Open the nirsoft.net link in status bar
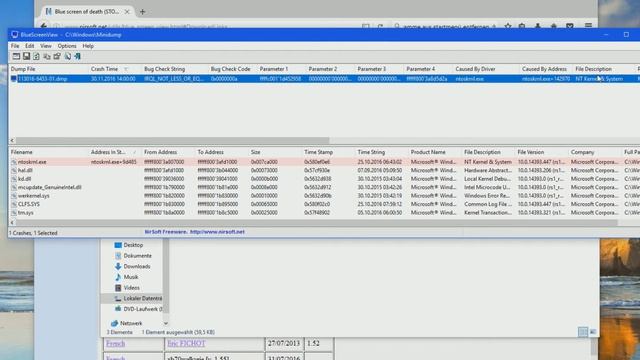The width and height of the screenshot is (640, 360). [x=217, y=232]
